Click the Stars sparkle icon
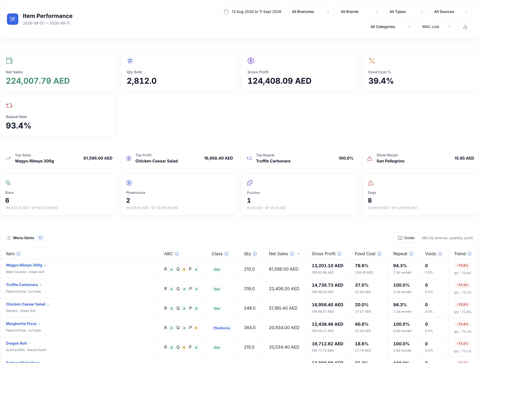The width and height of the screenshot is (532, 403). coord(8,183)
